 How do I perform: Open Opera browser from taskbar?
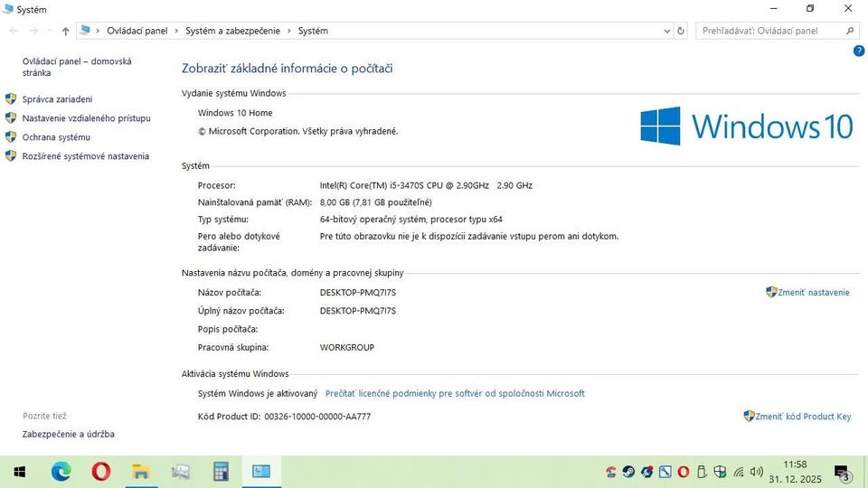100,472
